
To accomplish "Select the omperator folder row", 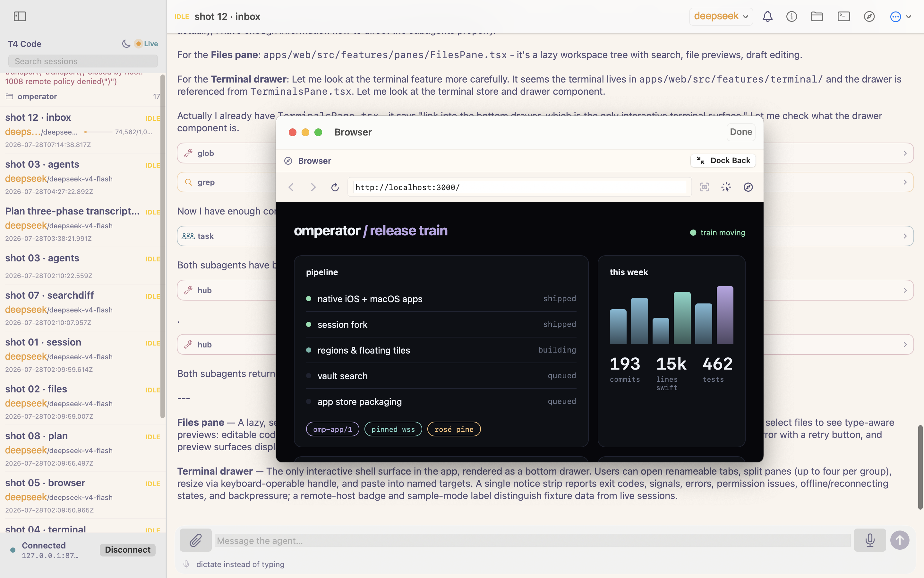I will [83, 97].
